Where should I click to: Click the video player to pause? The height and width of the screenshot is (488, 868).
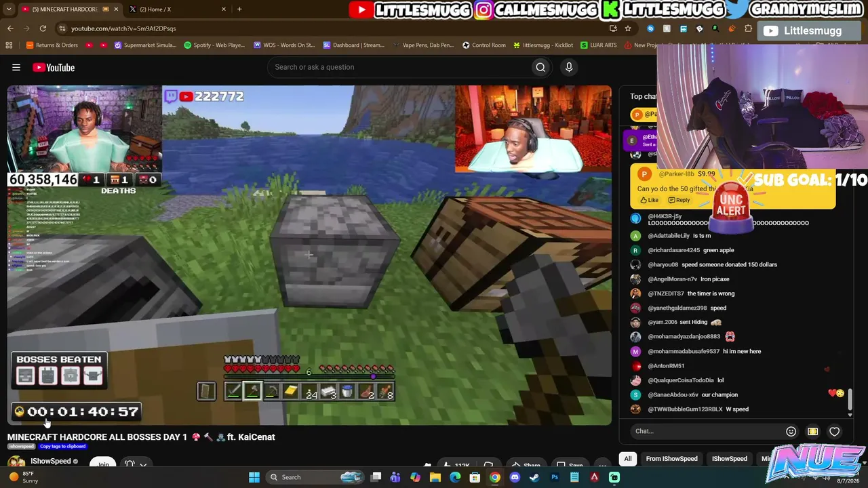pyautogui.click(x=309, y=255)
